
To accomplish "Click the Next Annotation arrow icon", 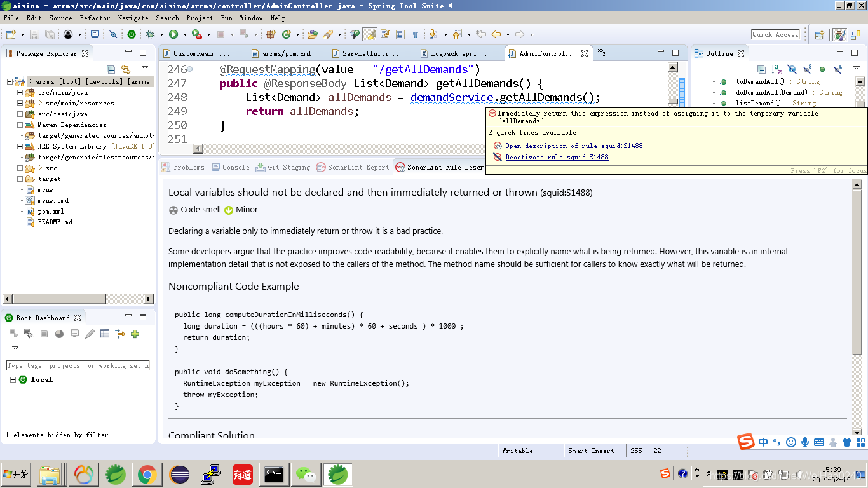I will (434, 34).
